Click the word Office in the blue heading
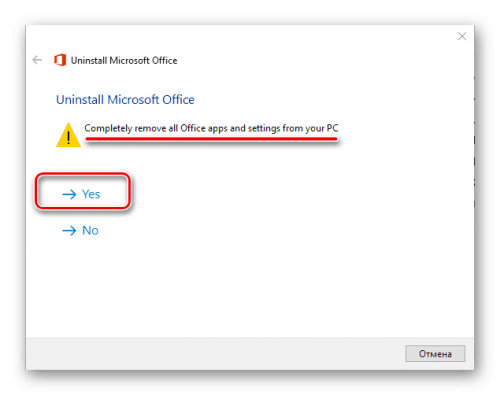This screenshot has width=500, height=395. pos(178,100)
